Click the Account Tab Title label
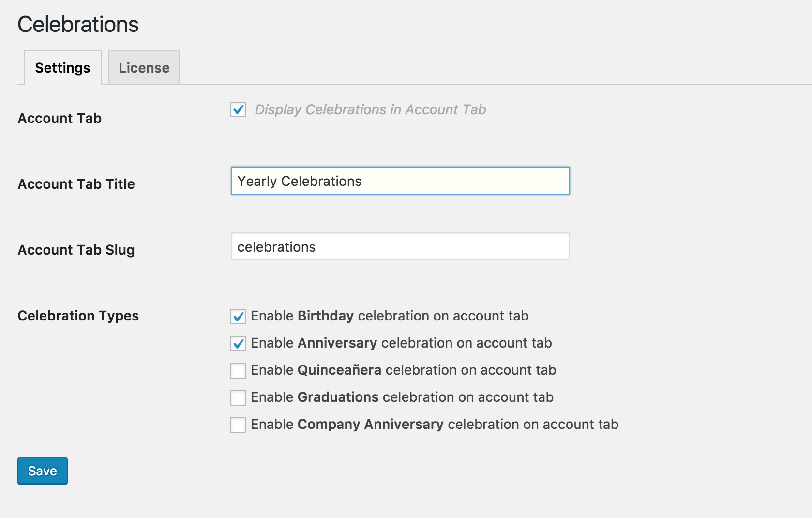The image size is (812, 518). (76, 184)
